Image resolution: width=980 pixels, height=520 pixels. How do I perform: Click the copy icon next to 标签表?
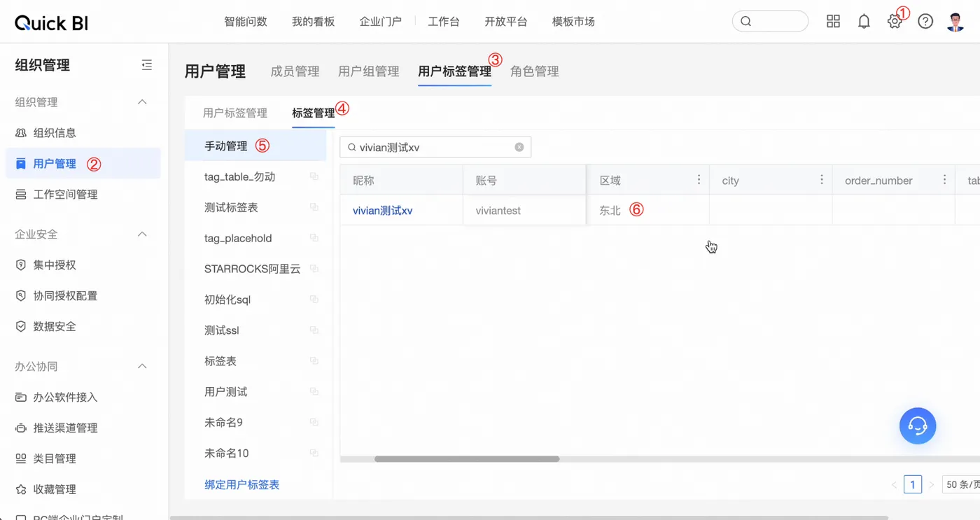pyautogui.click(x=314, y=361)
